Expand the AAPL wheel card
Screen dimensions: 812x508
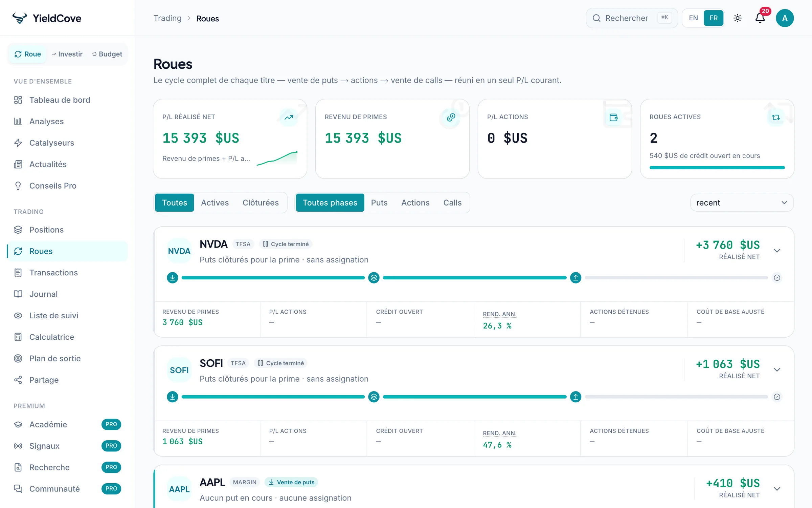click(x=777, y=489)
